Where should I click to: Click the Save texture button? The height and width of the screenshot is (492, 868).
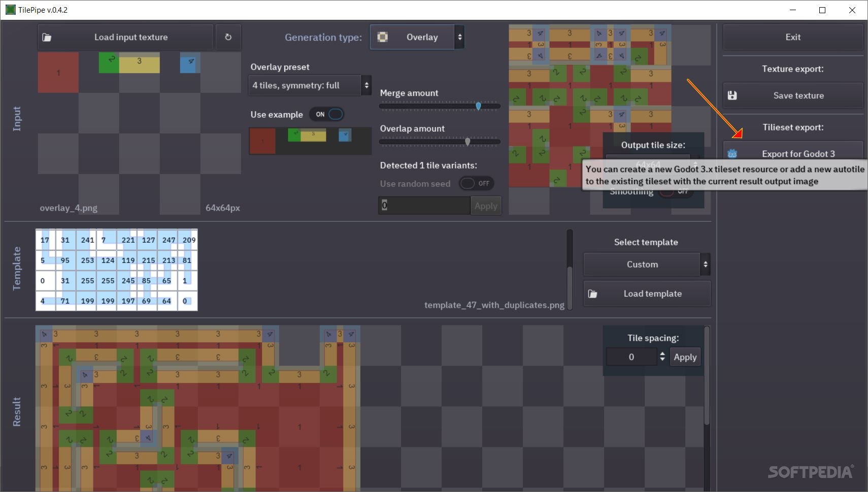(792, 95)
